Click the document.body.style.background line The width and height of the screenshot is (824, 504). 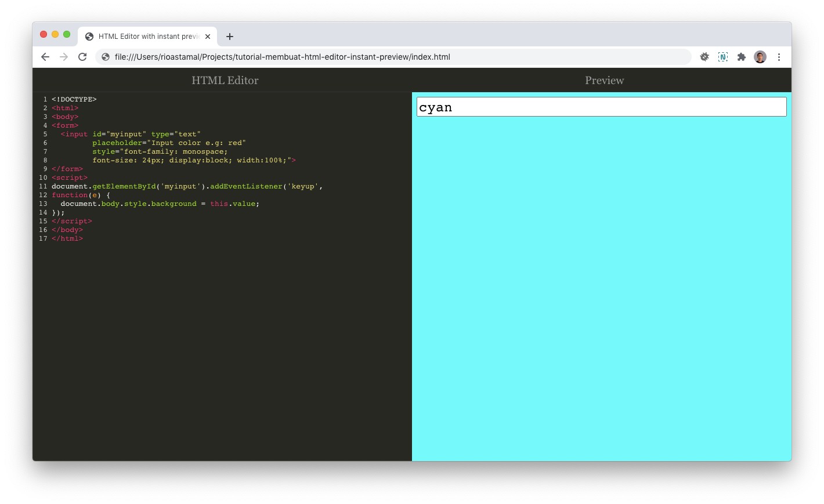click(160, 204)
